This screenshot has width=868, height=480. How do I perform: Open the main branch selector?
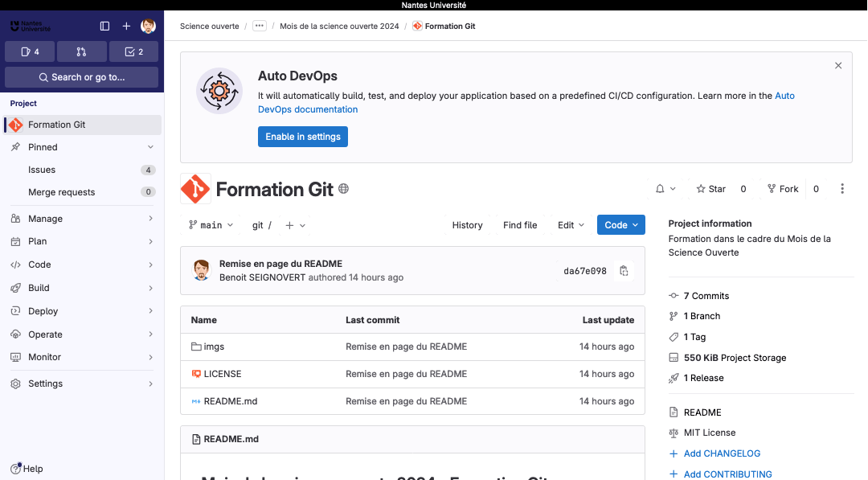tap(211, 225)
